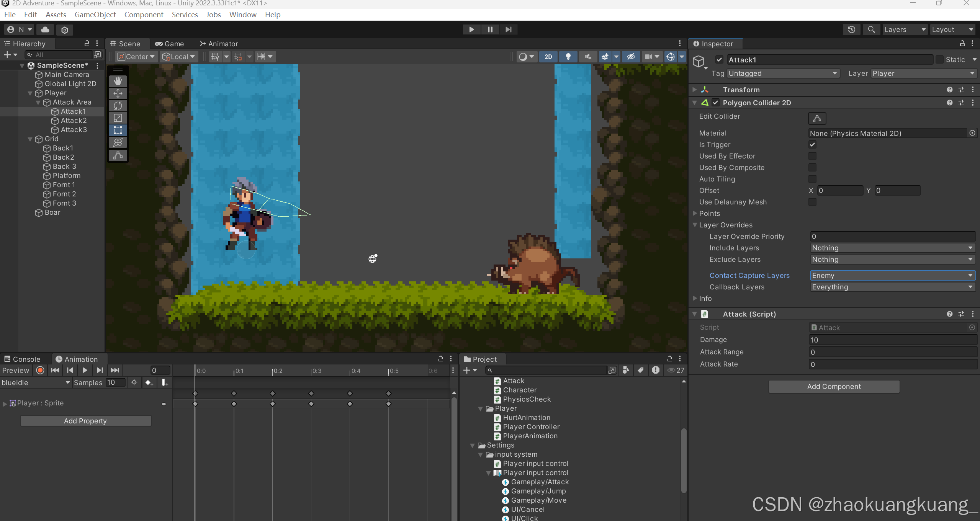Click the Edit Collider button icon

(x=816, y=118)
